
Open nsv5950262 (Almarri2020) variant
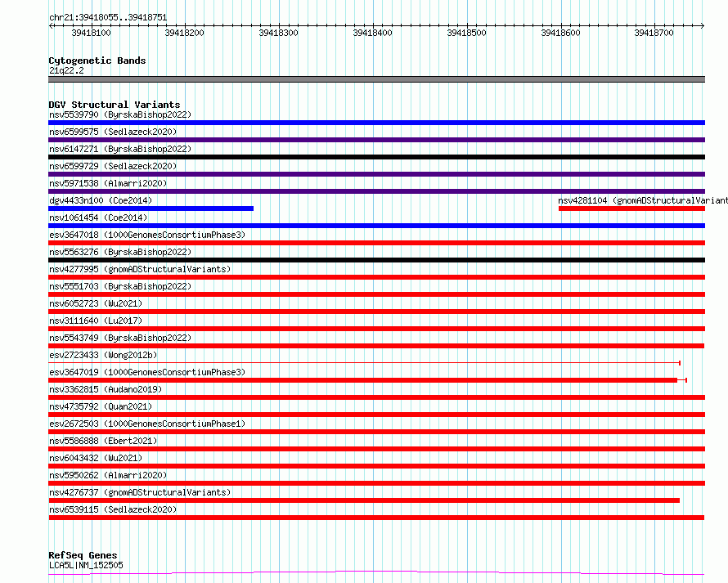pyautogui.click(x=108, y=475)
